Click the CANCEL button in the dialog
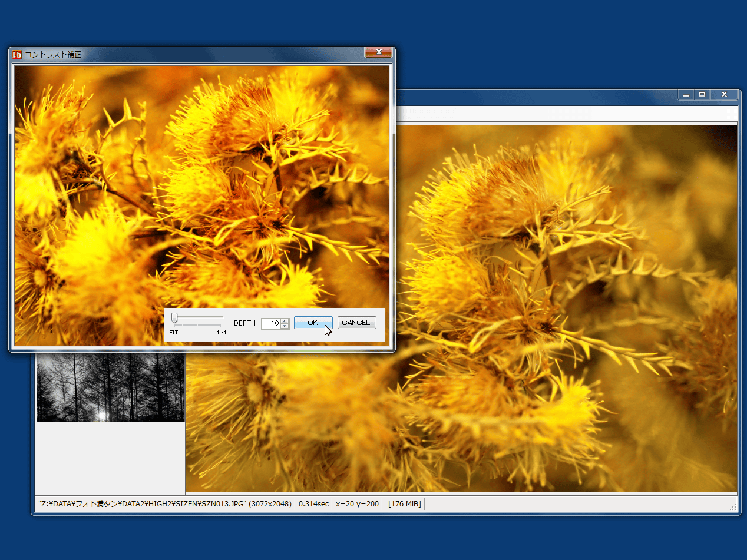The width and height of the screenshot is (747, 560). pyautogui.click(x=356, y=323)
